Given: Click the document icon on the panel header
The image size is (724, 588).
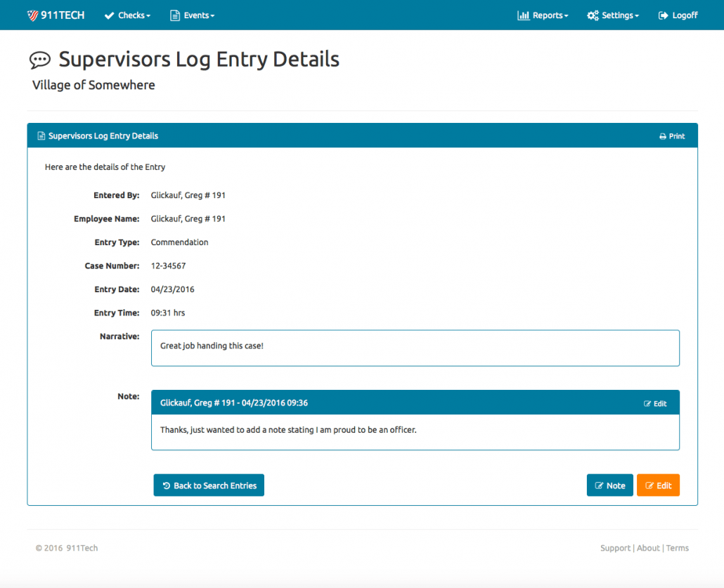Looking at the screenshot, I should [x=41, y=136].
